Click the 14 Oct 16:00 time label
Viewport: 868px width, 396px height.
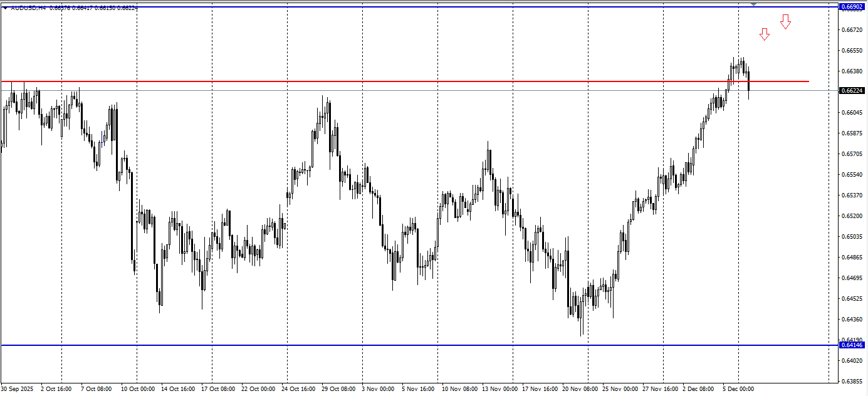click(x=178, y=389)
